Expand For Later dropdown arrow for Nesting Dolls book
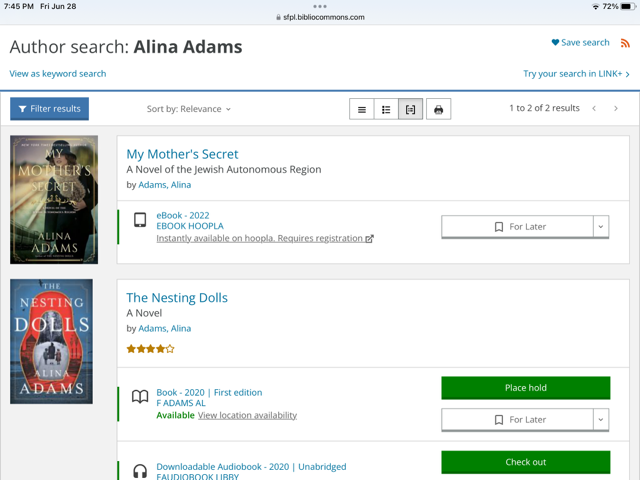The height and width of the screenshot is (480, 640). [x=601, y=420]
